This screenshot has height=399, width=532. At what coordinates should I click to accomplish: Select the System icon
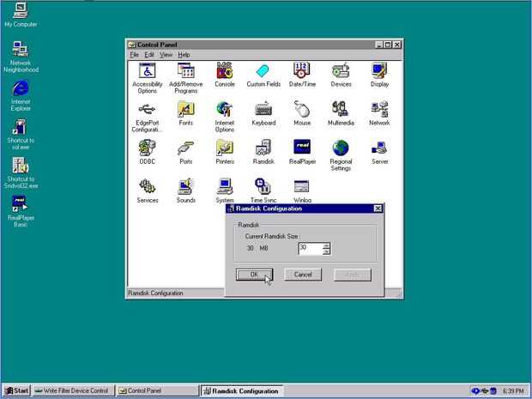[225, 190]
